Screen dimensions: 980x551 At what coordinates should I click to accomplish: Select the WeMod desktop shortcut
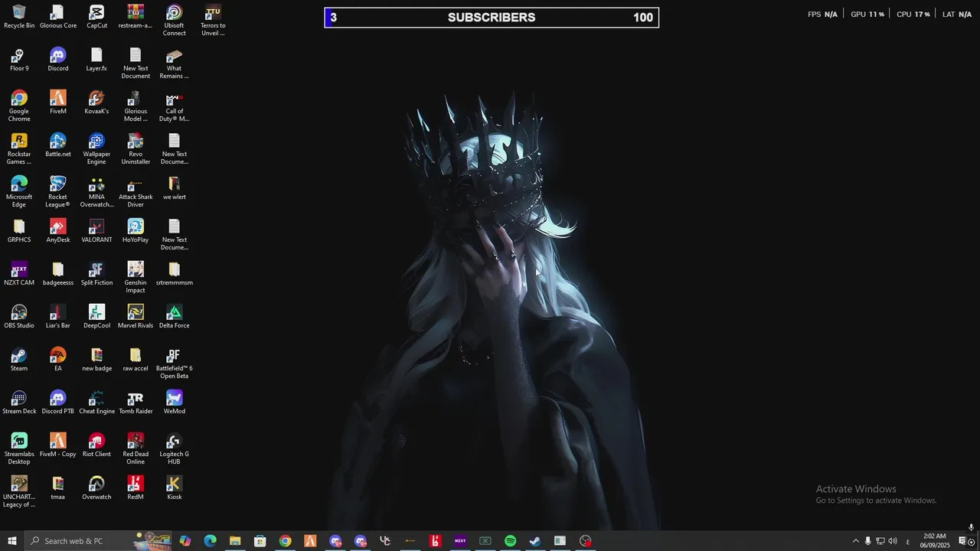click(174, 403)
